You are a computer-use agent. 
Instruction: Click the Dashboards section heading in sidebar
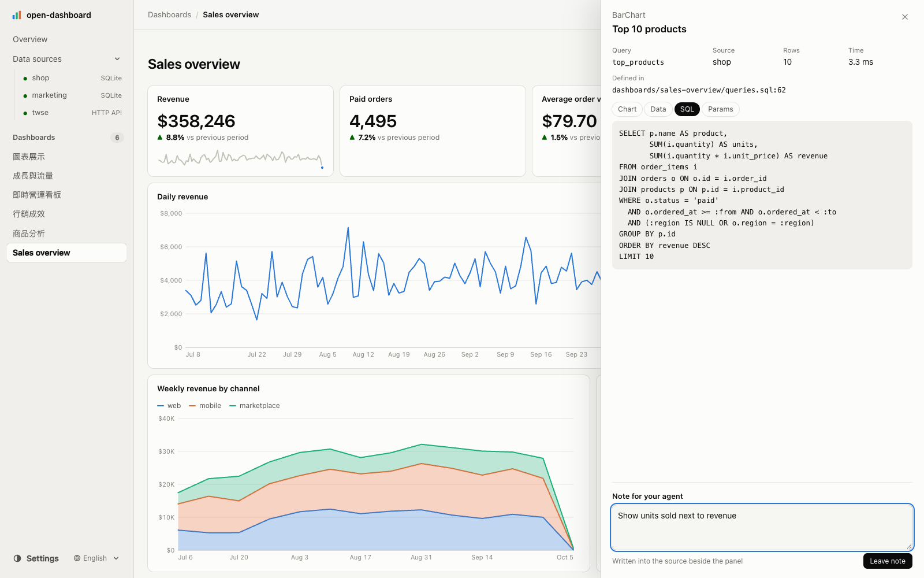[x=34, y=138]
